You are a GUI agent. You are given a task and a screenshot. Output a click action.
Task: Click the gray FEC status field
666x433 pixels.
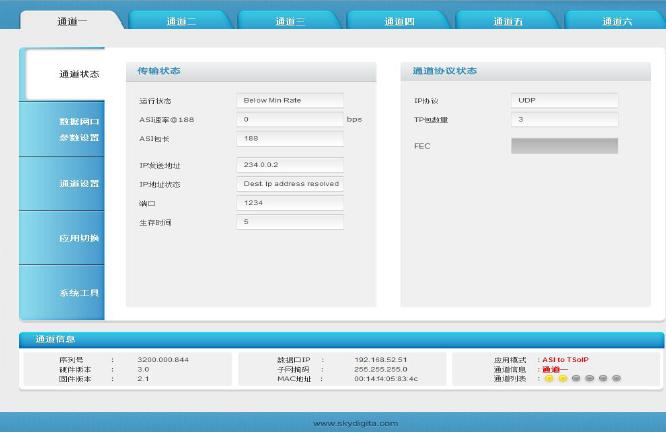pyautogui.click(x=564, y=146)
